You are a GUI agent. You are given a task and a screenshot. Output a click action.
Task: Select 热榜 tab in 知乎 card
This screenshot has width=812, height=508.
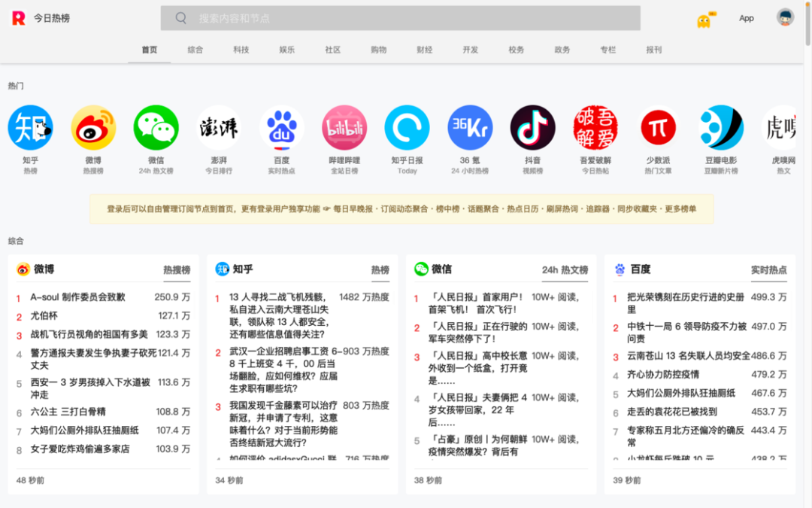[x=380, y=270]
